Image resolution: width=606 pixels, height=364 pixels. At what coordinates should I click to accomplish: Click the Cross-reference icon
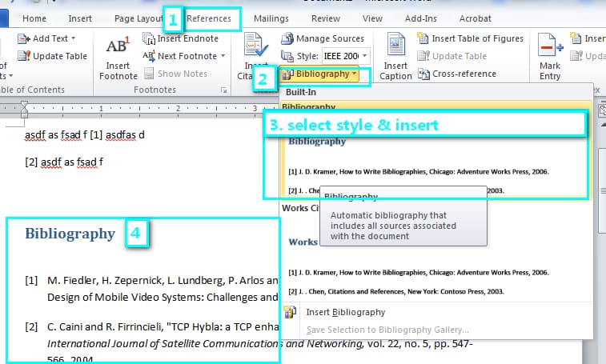click(423, 74)
